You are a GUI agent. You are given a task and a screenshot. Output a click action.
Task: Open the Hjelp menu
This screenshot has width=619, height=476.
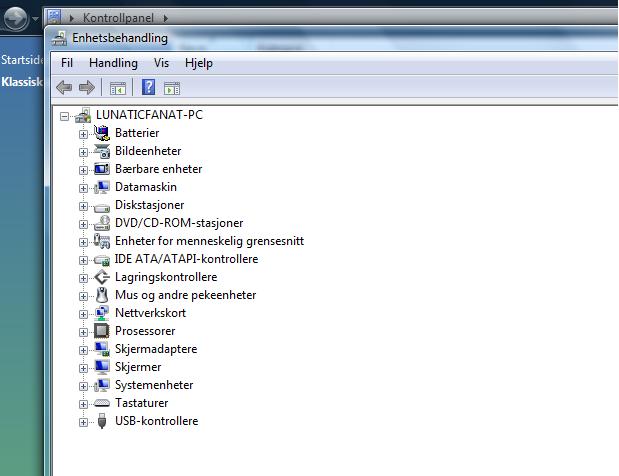click(199, 63)
